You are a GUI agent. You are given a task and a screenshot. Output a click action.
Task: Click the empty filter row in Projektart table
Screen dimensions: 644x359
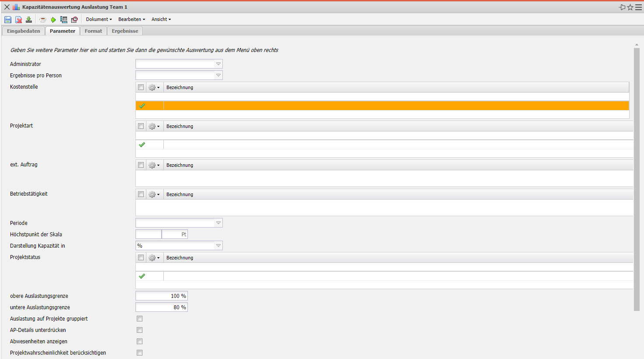coord(384,135)
